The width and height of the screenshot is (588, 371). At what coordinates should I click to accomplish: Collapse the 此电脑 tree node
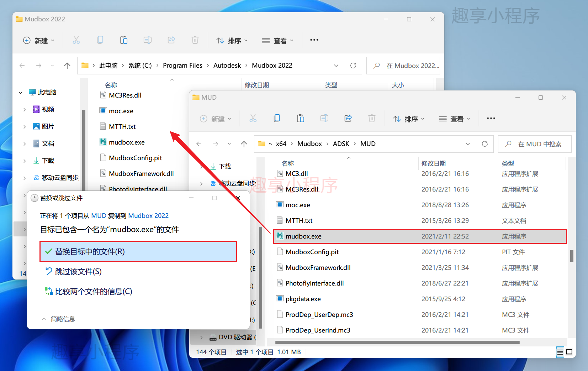pyautogui.click(x=21, y=92)
